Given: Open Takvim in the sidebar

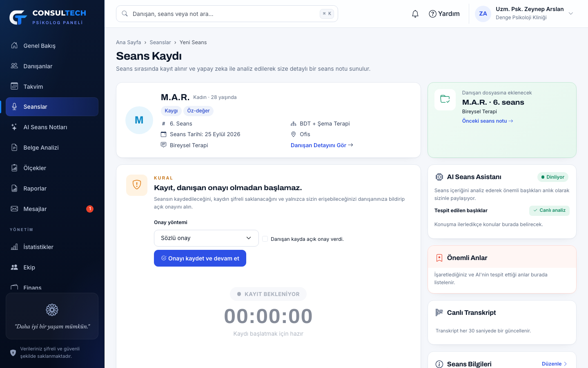Looking at the screenshot, I should [x=52, y=87].
